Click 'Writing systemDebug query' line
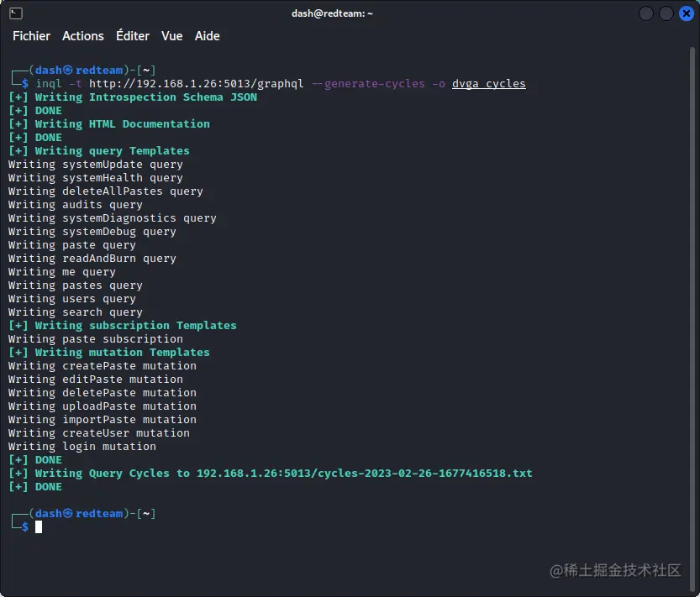The image size is (700, 597). point(92,232)
